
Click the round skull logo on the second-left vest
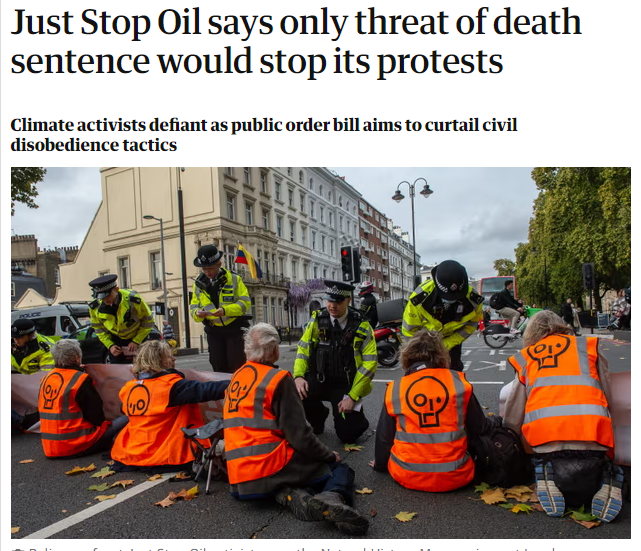tap(138, 401)
